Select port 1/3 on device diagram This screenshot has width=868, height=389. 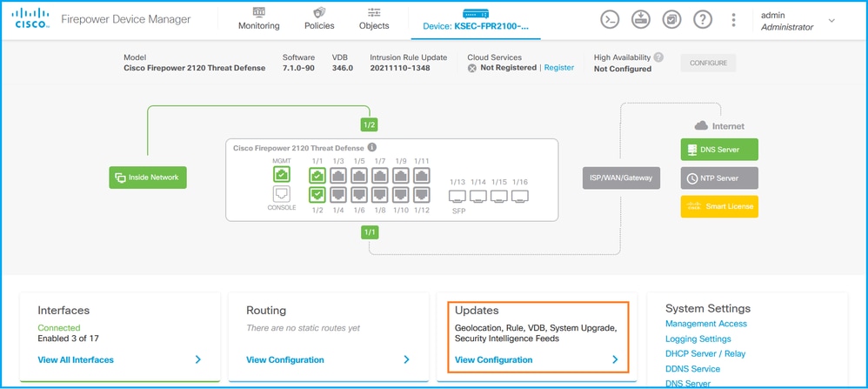[x=338, y=176]
